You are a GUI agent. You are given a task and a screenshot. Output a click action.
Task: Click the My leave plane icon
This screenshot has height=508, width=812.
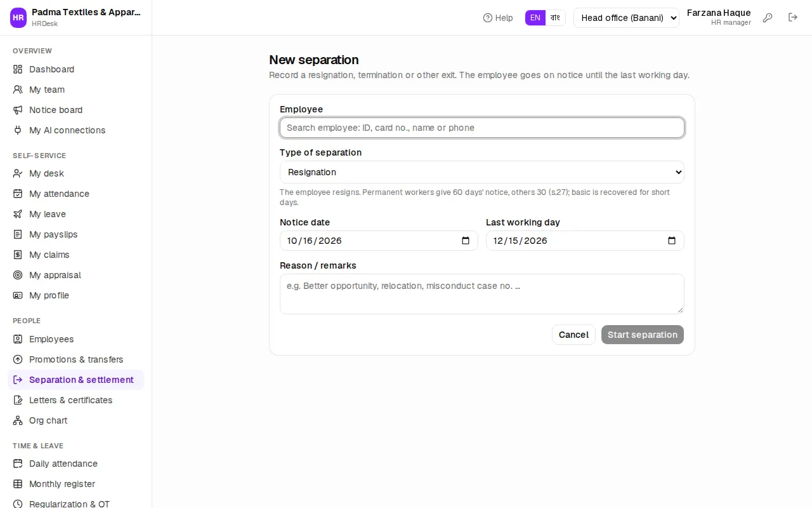[x=18, y=214]
